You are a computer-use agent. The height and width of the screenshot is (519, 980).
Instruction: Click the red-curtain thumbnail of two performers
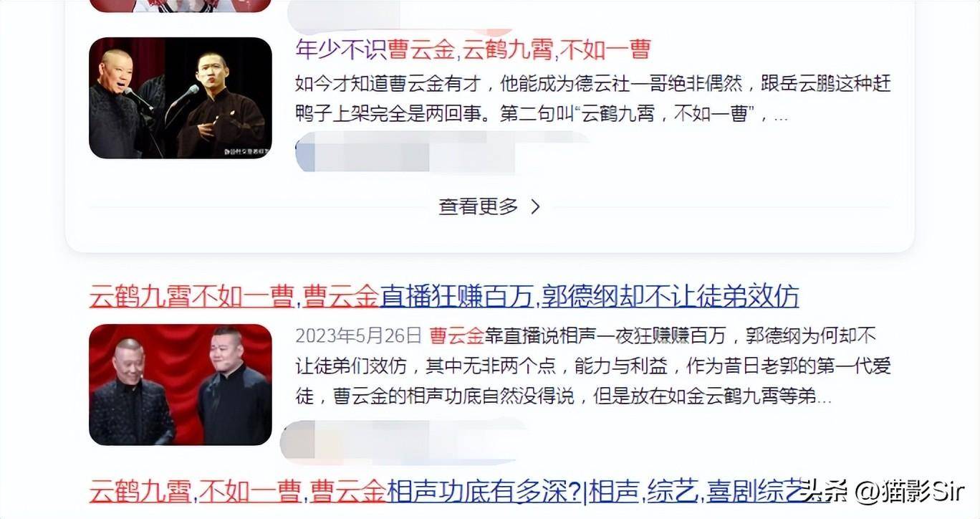tap(181, 385)
